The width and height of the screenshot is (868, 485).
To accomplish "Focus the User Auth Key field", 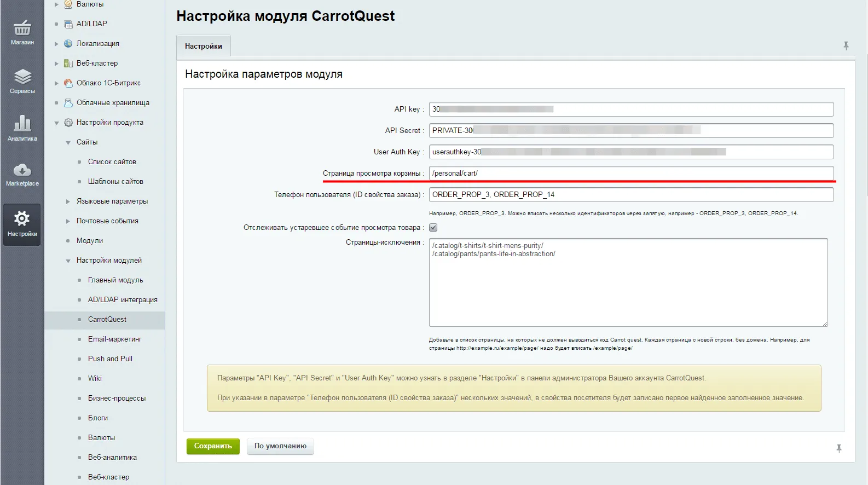I will click(x=631, y=152).
